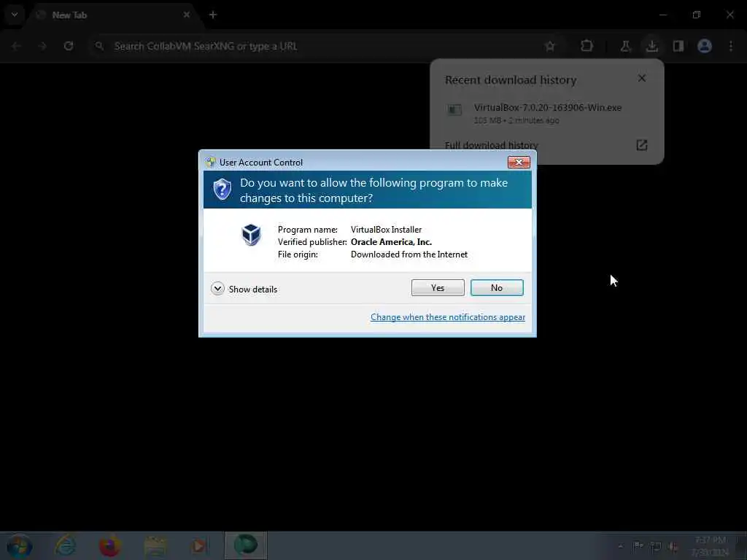The height and width of the screenshot is (560, 747).
Task: Click the network tray icon
Action: coord(656,547)
